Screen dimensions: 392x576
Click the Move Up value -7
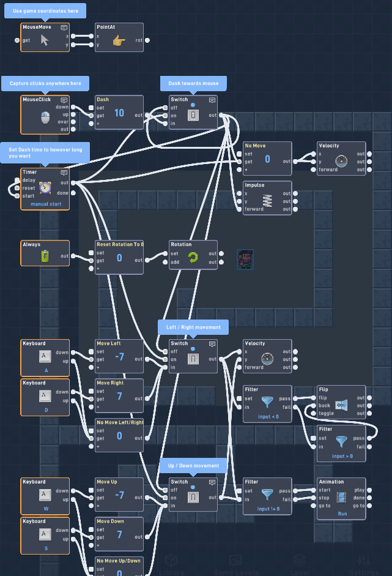[x=119, y=495]
